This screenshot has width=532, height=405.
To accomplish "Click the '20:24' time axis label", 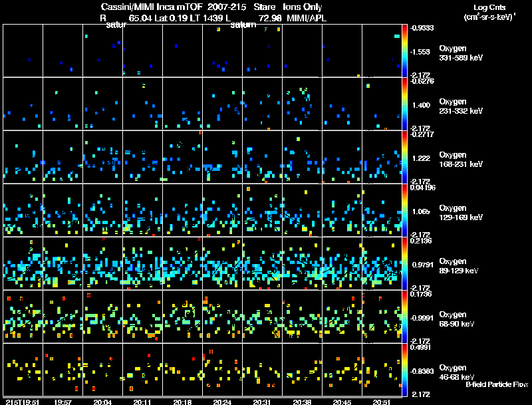I will [222, 402].
